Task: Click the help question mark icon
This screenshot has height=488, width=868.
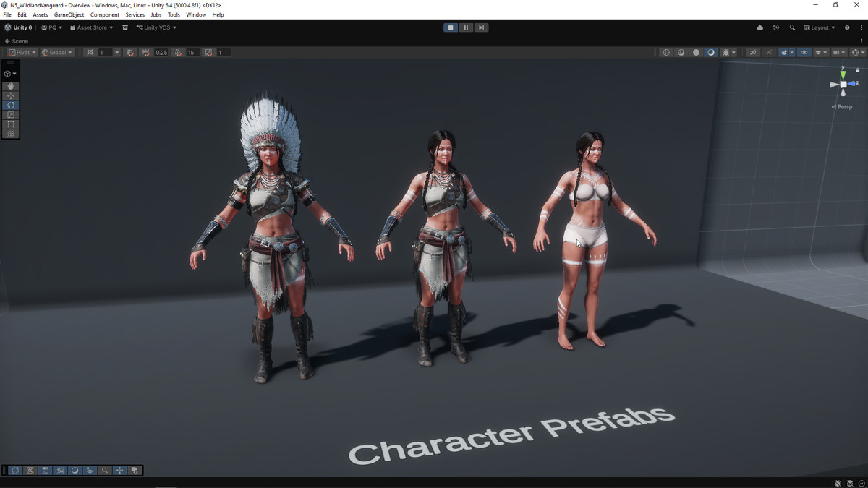Action: pyautogui.click(x=847, y=27)
